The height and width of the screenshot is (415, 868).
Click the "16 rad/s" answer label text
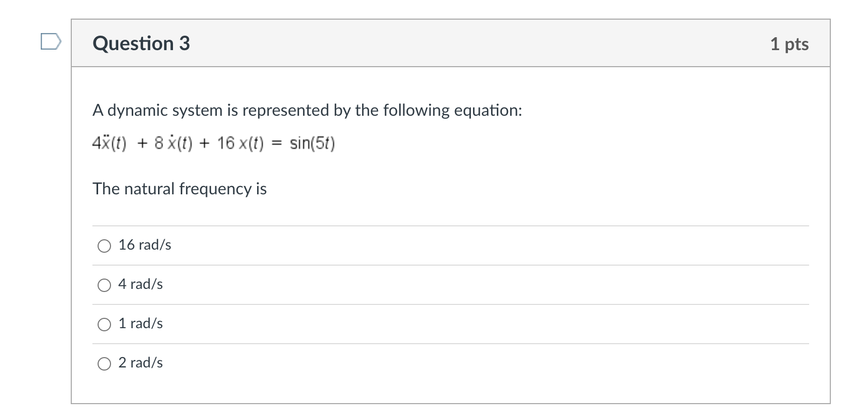[x=145, y=245]
